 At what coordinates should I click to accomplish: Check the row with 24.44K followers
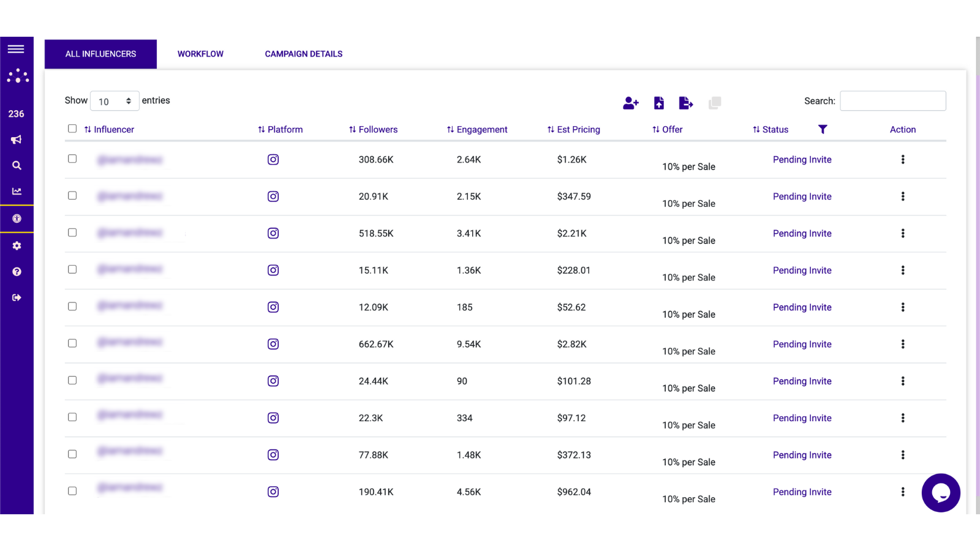coord(72,380)
